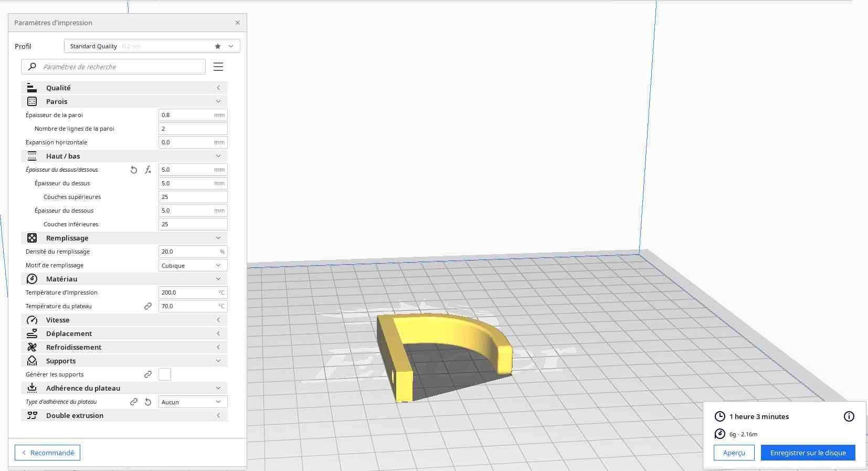Edit the Épaisseur de la paroi value

click(x=193, y=115)
